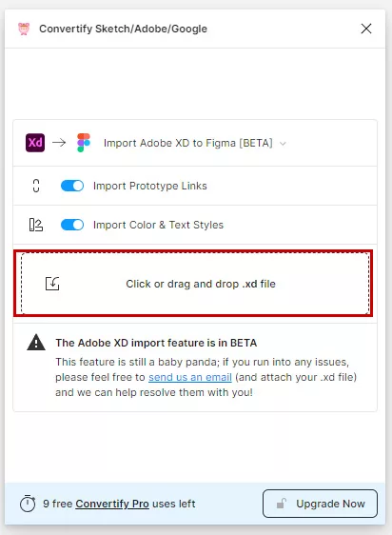Click the file import icon in drop zone
This screenshot has width=392, height=535.
pos(52,284)
